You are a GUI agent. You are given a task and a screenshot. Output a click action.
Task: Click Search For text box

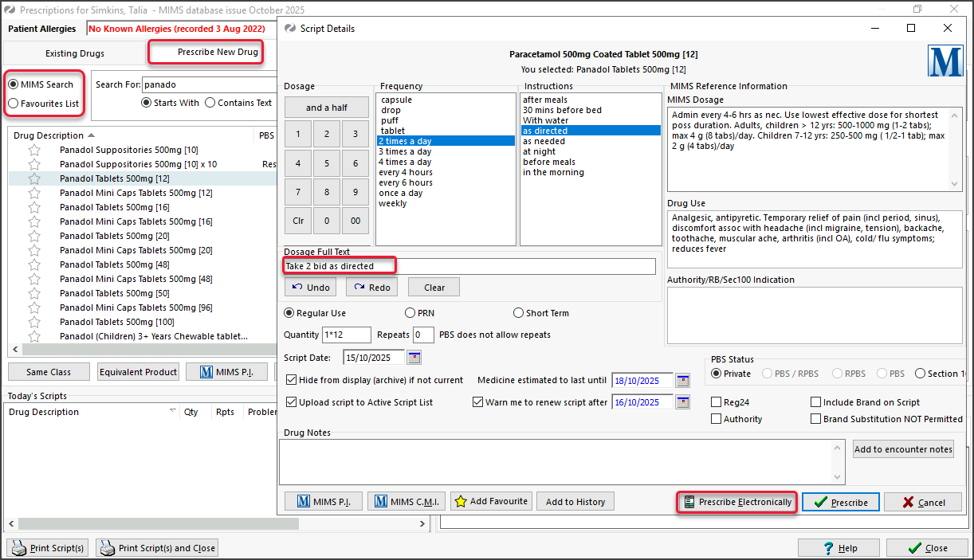point(210,84)
